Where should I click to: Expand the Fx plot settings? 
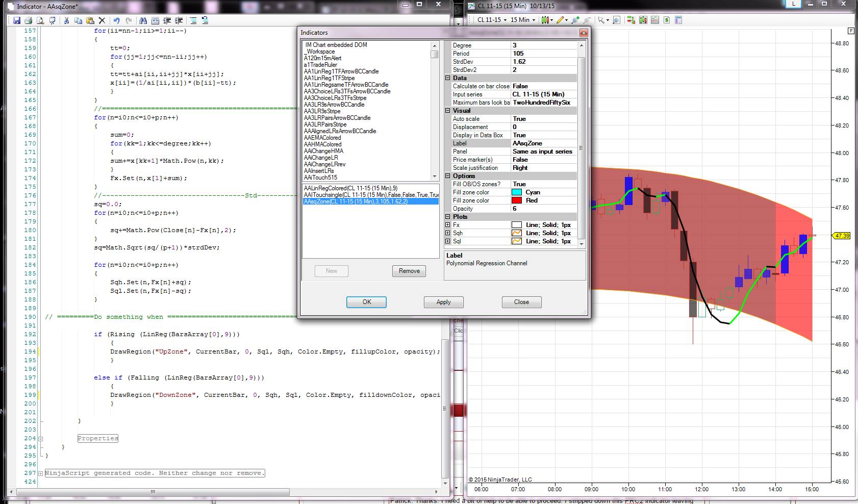point(448,225)
